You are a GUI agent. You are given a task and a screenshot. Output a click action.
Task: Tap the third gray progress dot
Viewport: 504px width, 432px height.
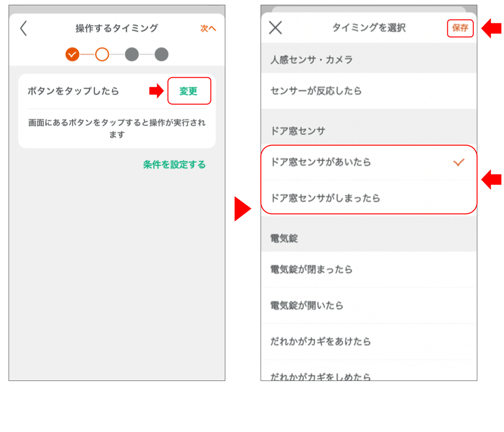(131, 54)
